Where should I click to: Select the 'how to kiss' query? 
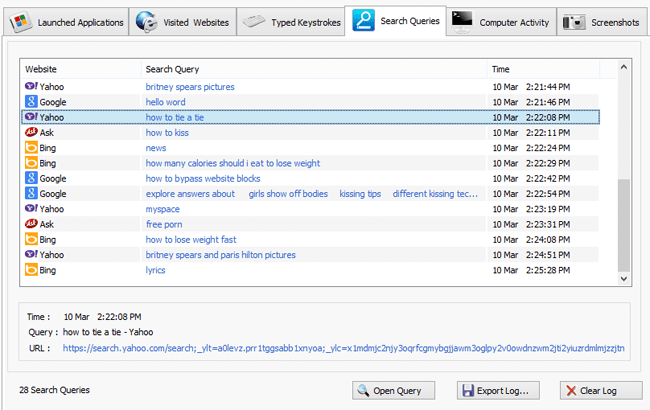(x=167, y=133)
